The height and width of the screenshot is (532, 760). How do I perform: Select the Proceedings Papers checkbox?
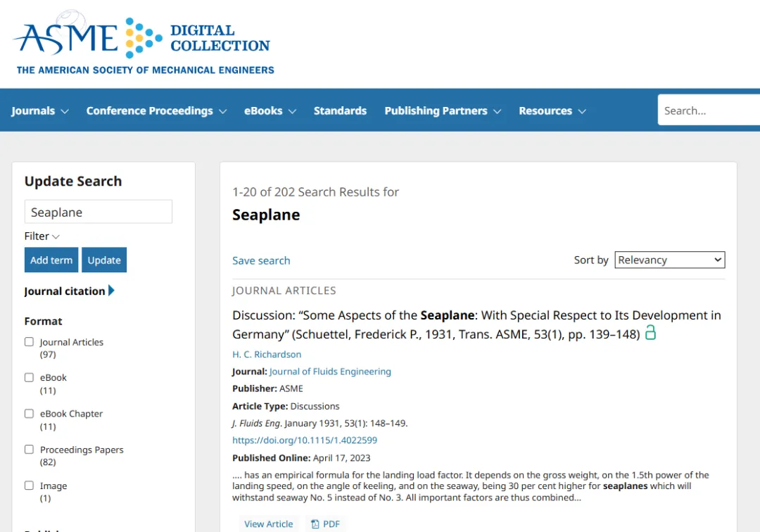click(29, 450)
